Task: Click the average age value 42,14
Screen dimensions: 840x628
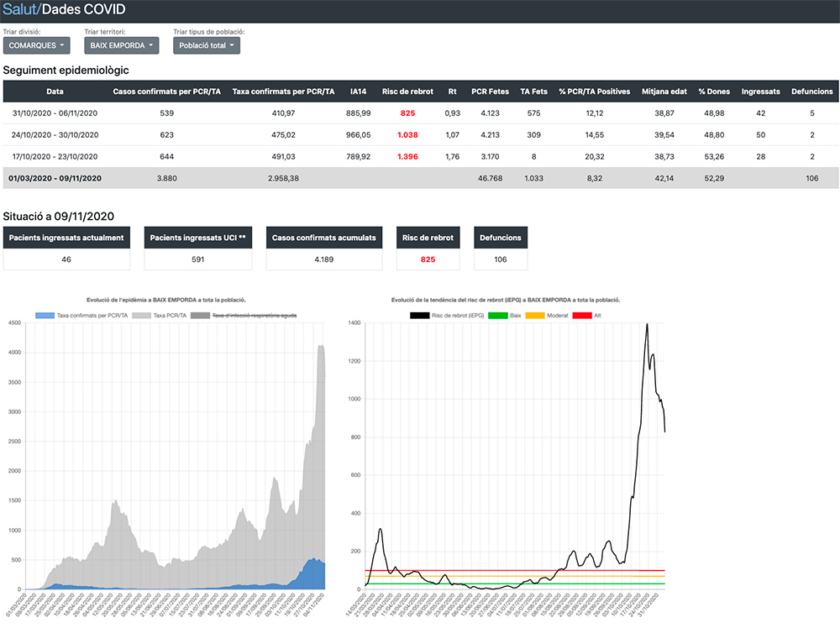Action: tap(664, 178)
